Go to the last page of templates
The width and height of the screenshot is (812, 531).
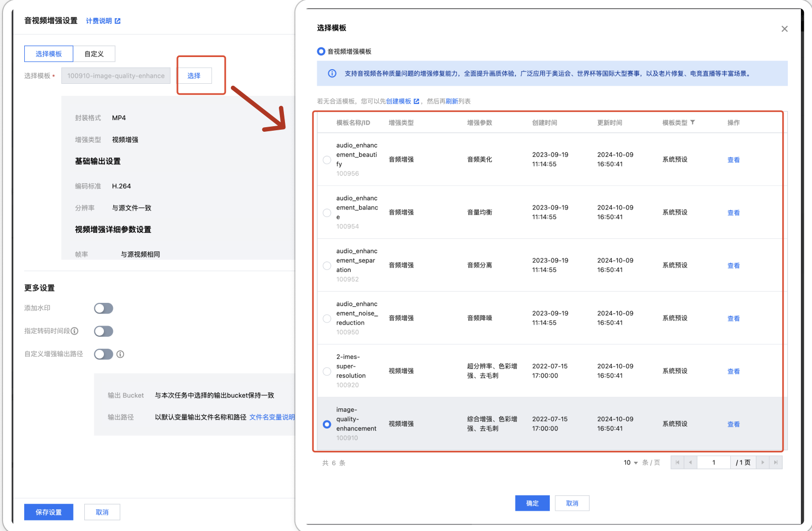[x=776, y=462]
